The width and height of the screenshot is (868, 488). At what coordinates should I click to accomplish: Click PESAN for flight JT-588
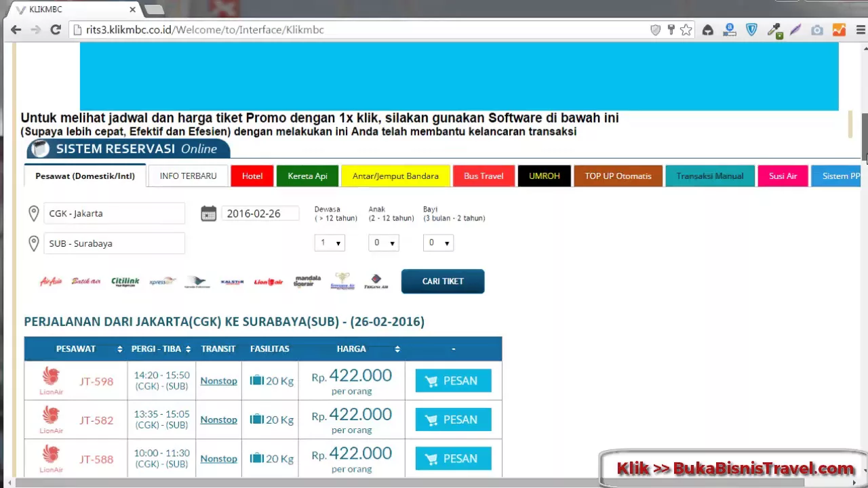[x=453, y=459]
